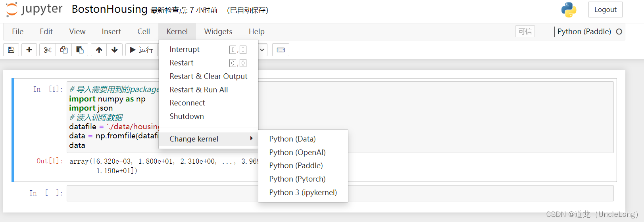Viewport: 644px width, 222px height.
Task: Cut selected cell using scissors icon
Action: point(48,50)
